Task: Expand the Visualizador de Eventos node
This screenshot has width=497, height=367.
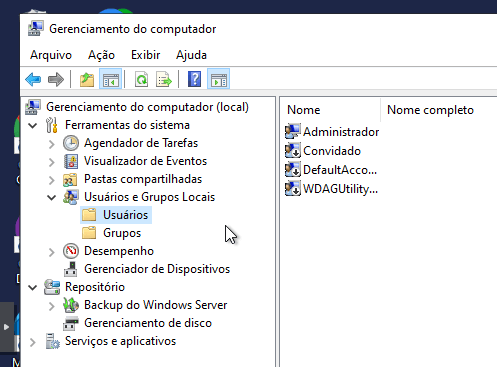Action: tap(51, 162)
